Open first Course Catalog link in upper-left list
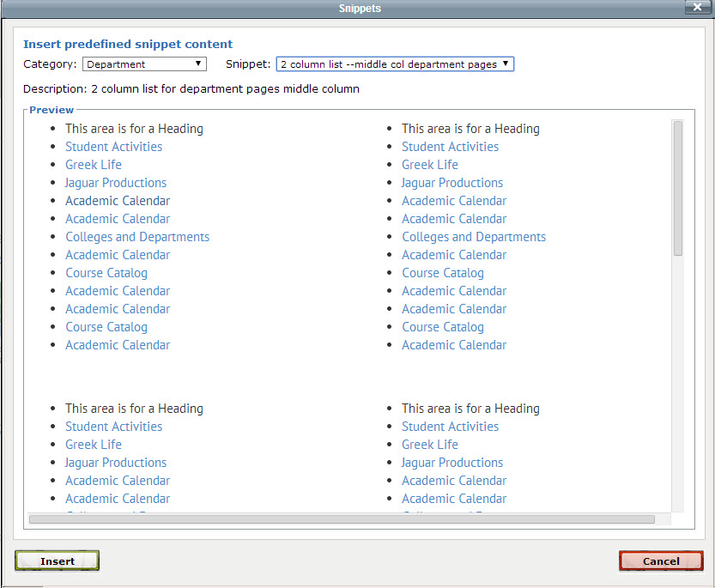Image resolution: width=715 pixels, height=588 pixels. pyautogui.click(x=106, y=273)
